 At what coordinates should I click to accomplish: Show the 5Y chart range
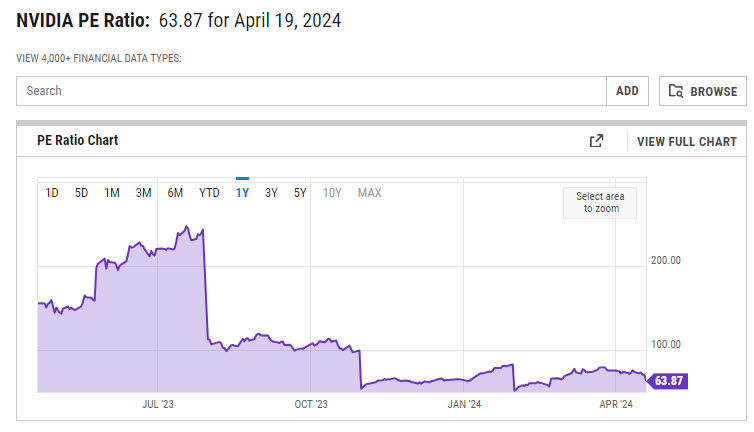coord(300,193)
